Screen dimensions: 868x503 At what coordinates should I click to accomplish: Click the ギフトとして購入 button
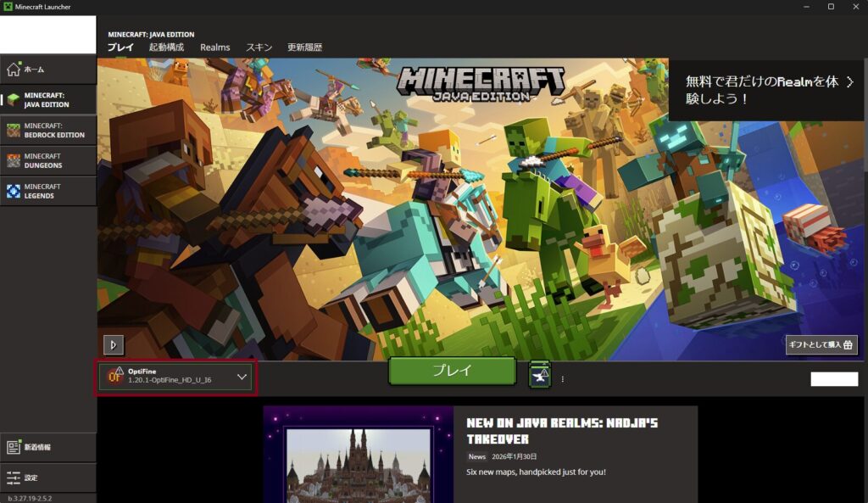(821, 344)
